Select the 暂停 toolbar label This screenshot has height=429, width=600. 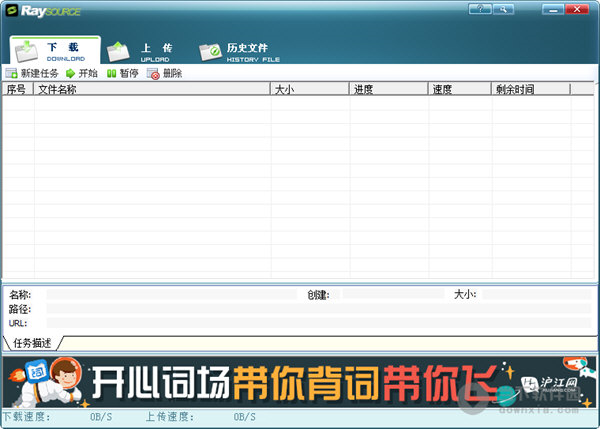pyautogui.click(x=129, y=73)
